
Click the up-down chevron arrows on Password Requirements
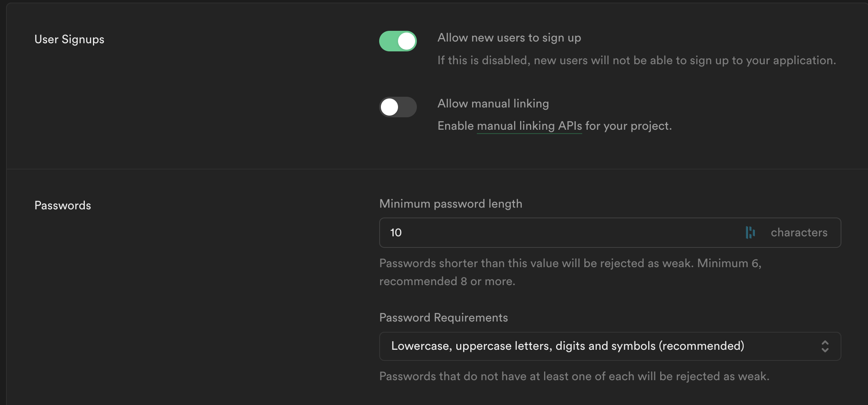825,346
